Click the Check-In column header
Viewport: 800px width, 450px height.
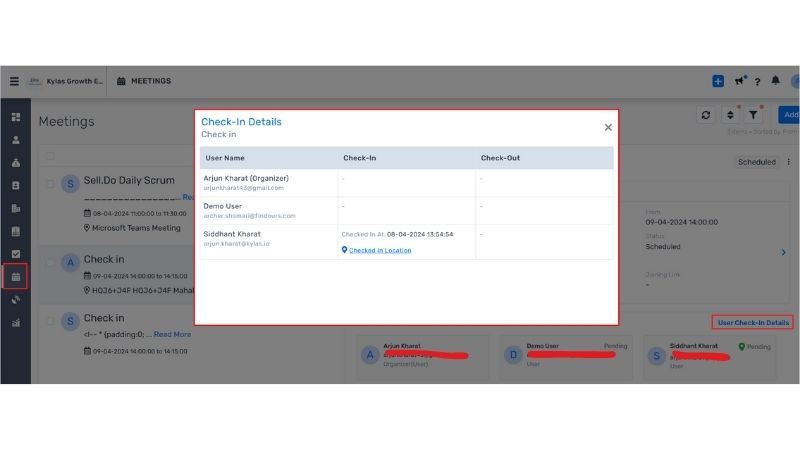[360, 158]
